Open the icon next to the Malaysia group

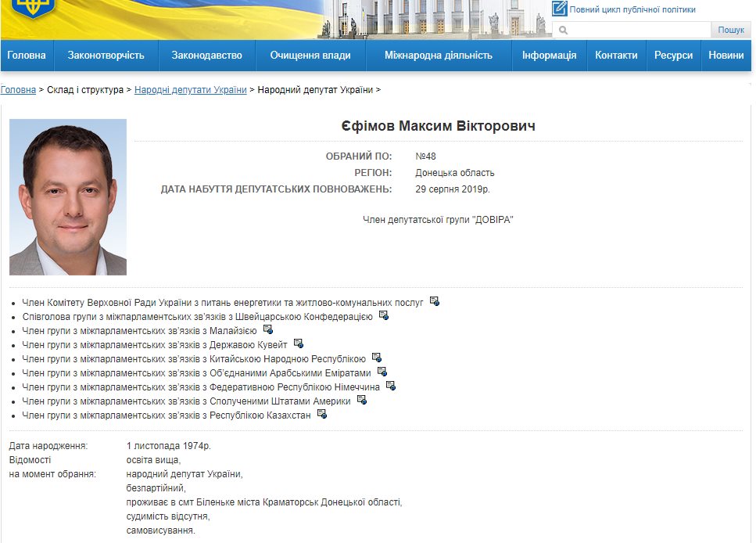268,329
